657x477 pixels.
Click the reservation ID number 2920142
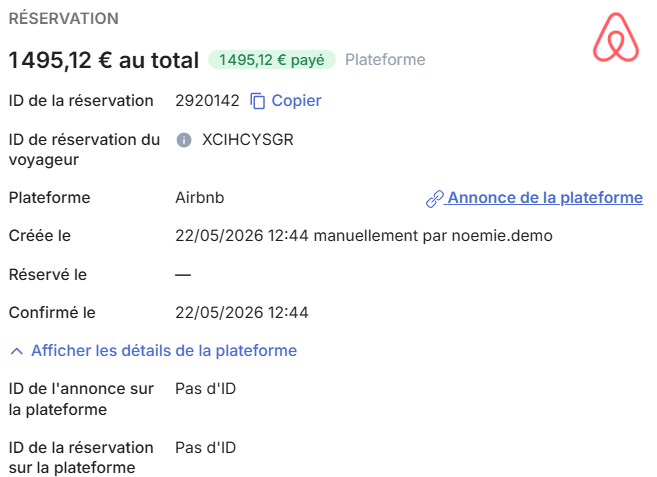pyautogui.click(x=207, y=101)
